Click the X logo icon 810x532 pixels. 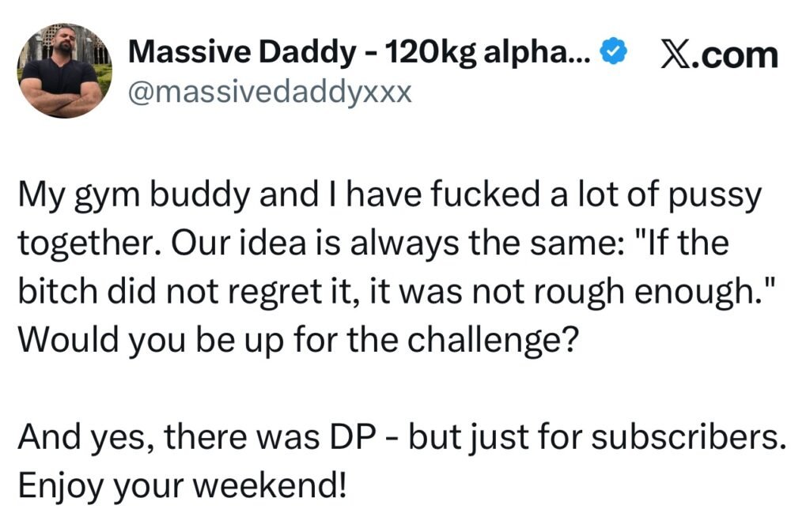(674, 55)
